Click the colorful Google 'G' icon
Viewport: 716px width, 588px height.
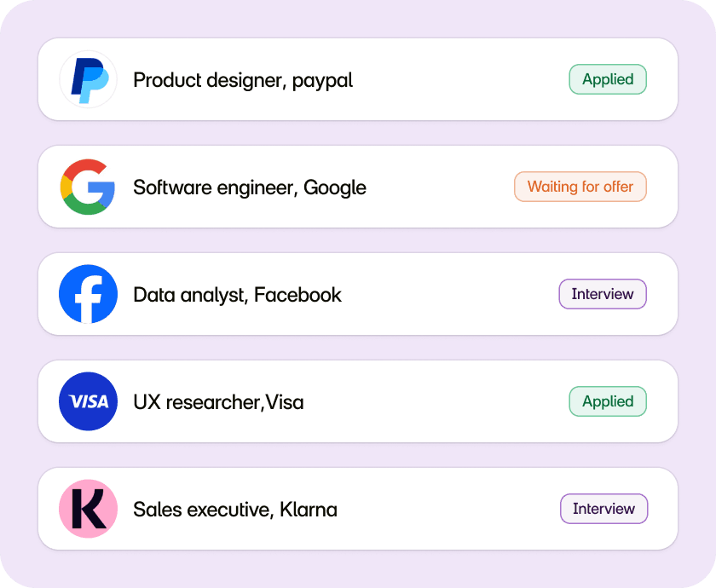click(x=88, y=187)
